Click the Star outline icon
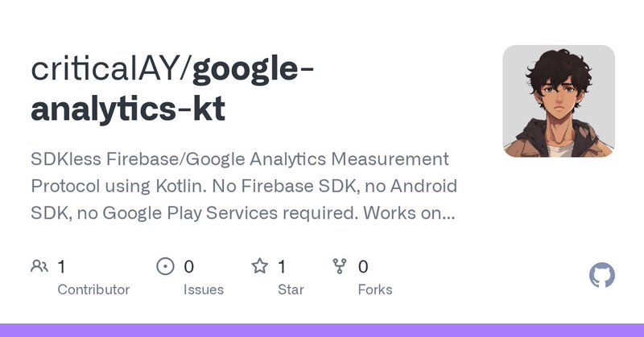The image size is (644, 337). [x=259, y=266]
